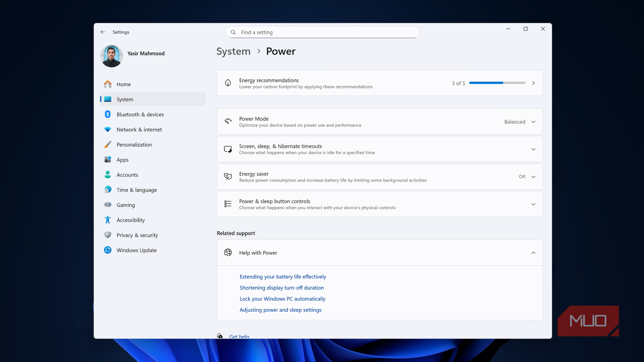Image resolution: width=644 pixels, height=362 pixels.
Task: Click the Accounts person icon
Action: click(108, 175)
